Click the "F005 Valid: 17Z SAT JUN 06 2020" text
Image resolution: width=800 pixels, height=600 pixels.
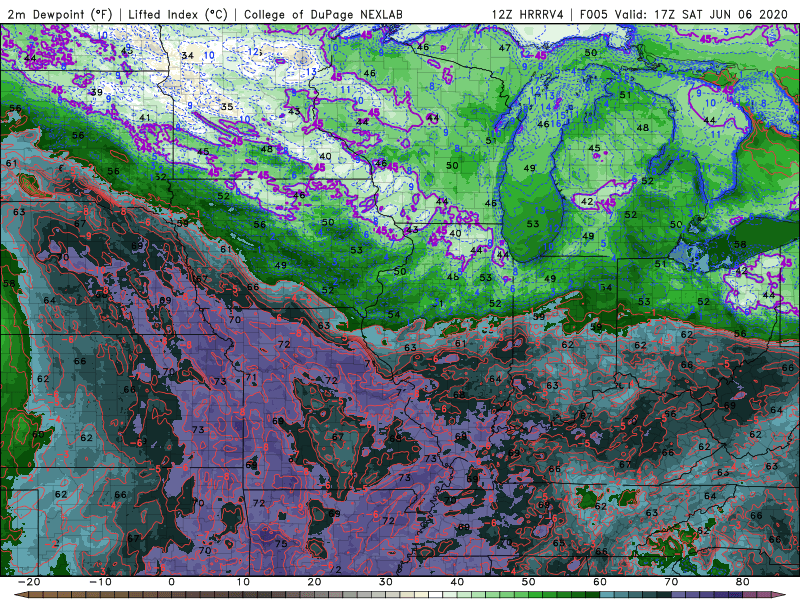pyautogui.click(x=684, y=15)
